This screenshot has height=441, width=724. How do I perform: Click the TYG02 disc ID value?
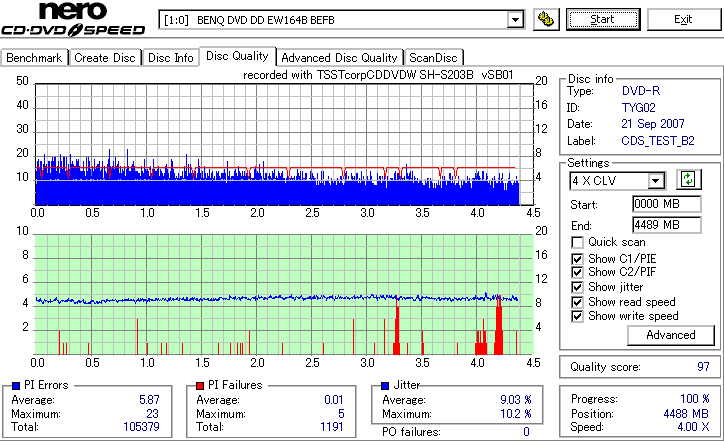click(x=639, y=108)
